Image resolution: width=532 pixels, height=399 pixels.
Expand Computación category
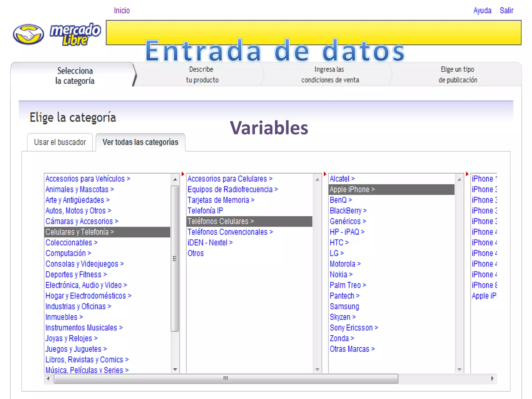pyautogui.click(x=68, y=253)
